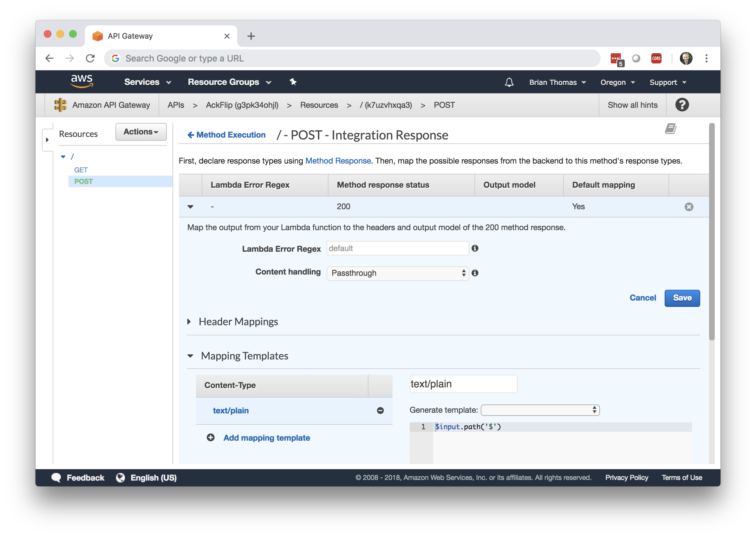The height and width of the screenshot is (537, 756).
Task: Click the notifications bell icon
Action: click(x=509, y=82)
